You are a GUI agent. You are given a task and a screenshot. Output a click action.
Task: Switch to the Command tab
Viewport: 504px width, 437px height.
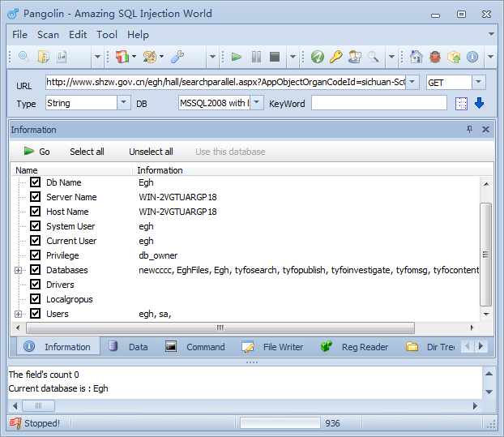coord(195,347)
